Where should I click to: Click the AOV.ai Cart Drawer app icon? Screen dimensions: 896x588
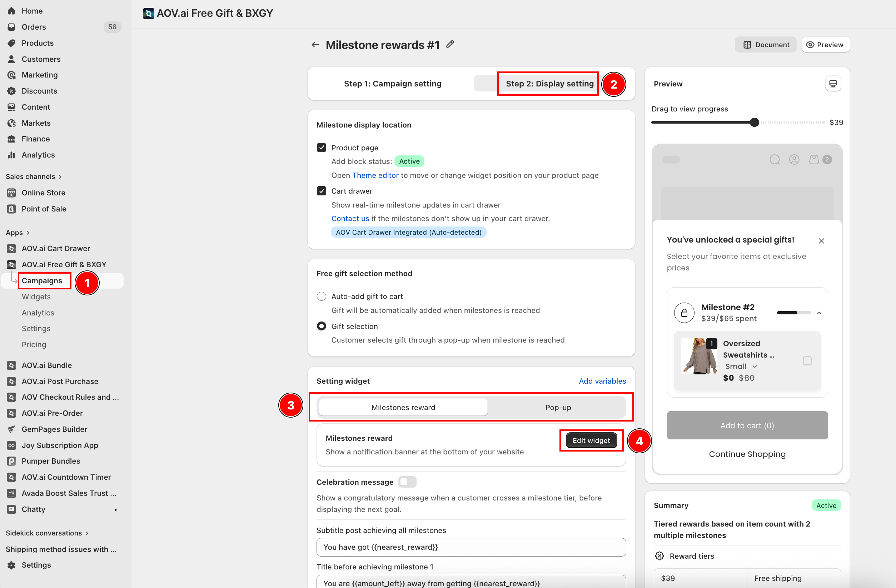click(12, 248)
